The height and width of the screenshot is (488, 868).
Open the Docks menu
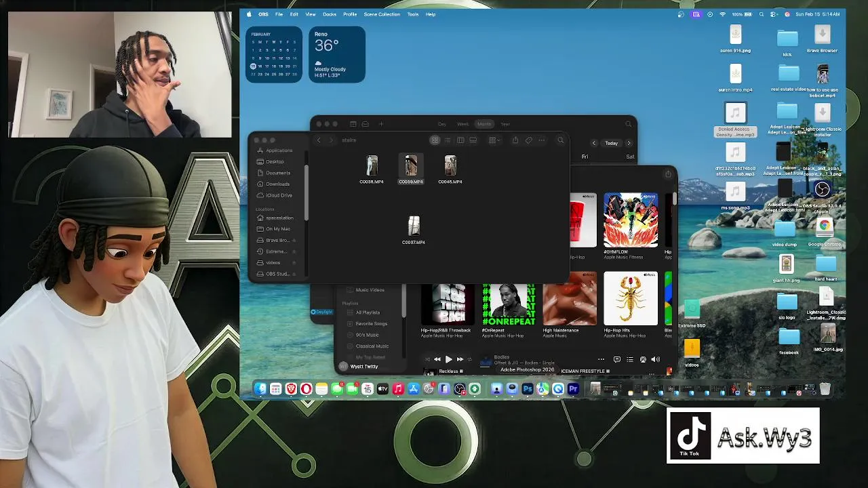point(330,14)
